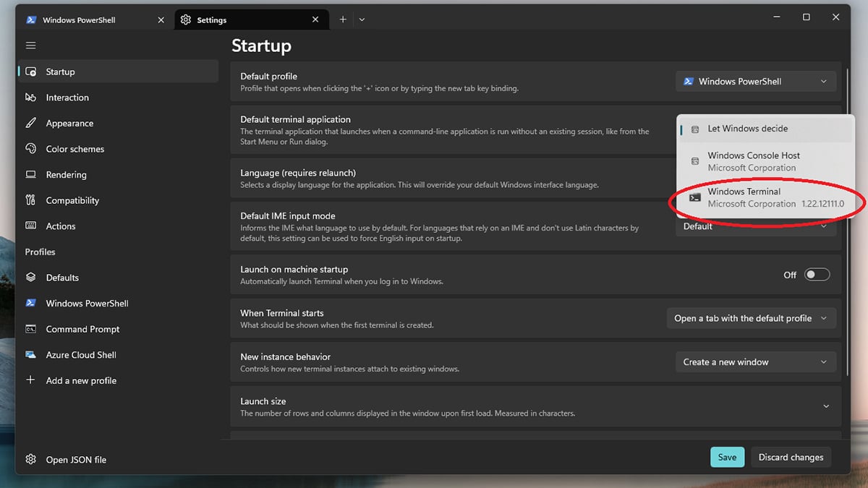Screen dimensions: 868x488
Task: Open a new tab with the plus button
Action: [343, 20]
